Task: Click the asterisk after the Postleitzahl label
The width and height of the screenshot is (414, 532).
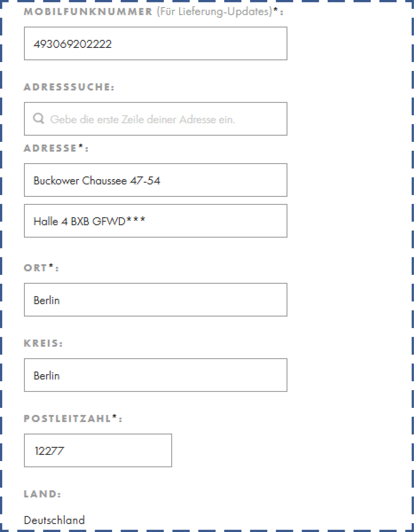Action: click(115, 417)
